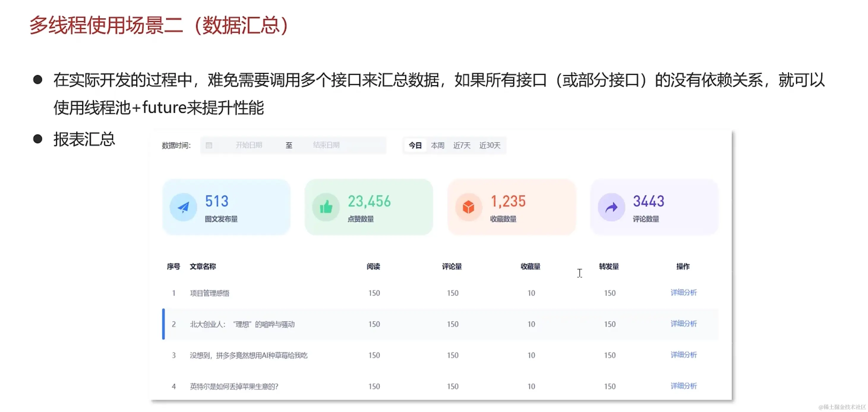
Task: Click the purple share arrow icon
Action: click(x=611, y=207)
